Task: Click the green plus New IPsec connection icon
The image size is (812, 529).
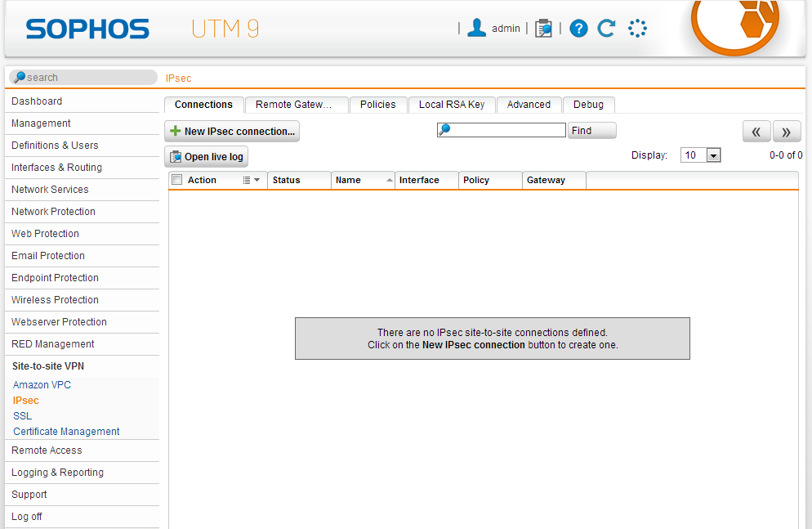Action: click(176, 131)
